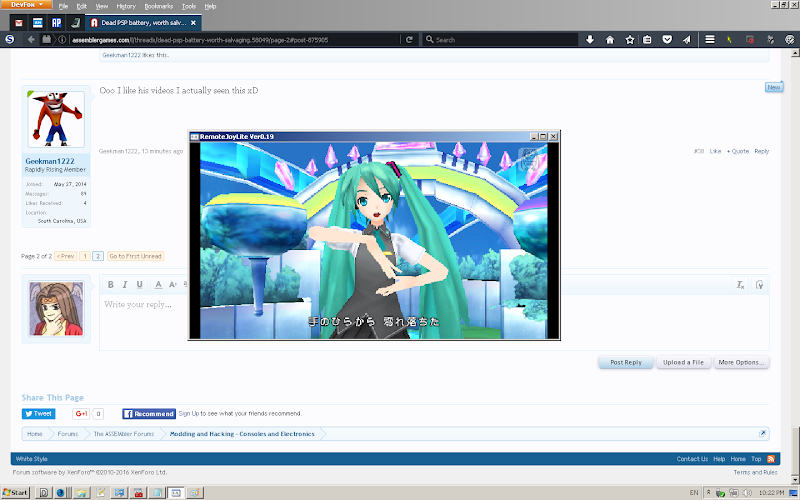Click the Facebook Recommend button
800x500 pixels.
pyautogui.click(x=149, y=414)
